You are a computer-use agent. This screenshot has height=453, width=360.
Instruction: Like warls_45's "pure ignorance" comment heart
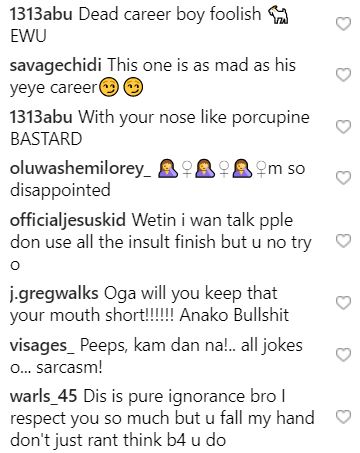(343, 417)
